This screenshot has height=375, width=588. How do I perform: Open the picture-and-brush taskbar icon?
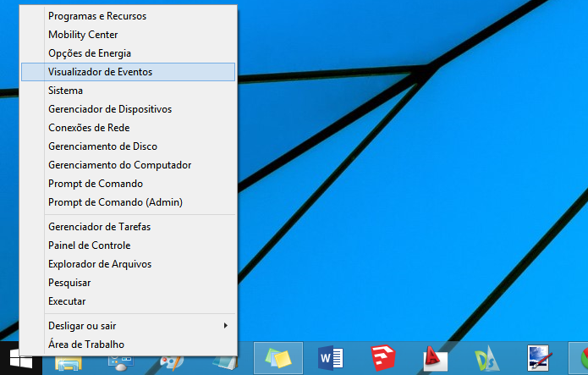click(x=539, y=358)
